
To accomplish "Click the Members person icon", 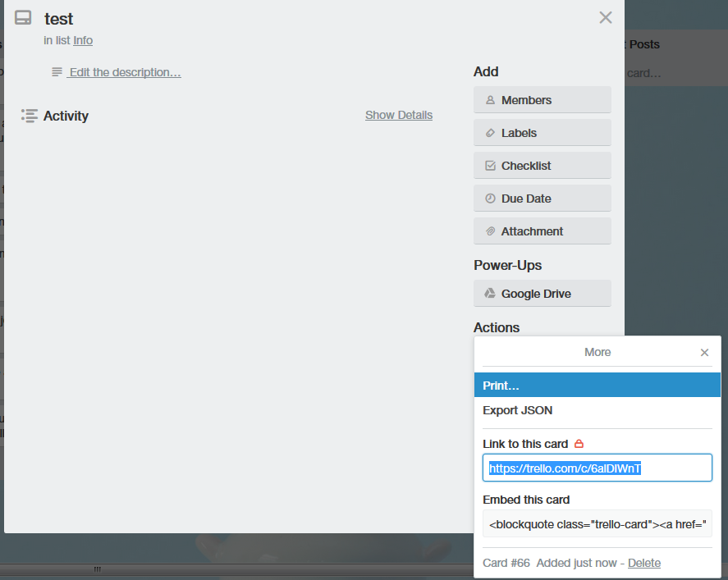I will [490, 100].
